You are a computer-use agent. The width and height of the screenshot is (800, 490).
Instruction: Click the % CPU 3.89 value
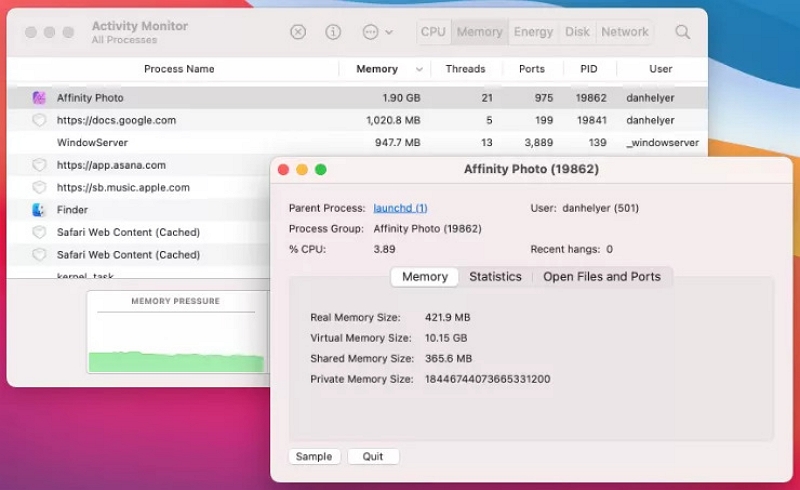tap(384, 249)
